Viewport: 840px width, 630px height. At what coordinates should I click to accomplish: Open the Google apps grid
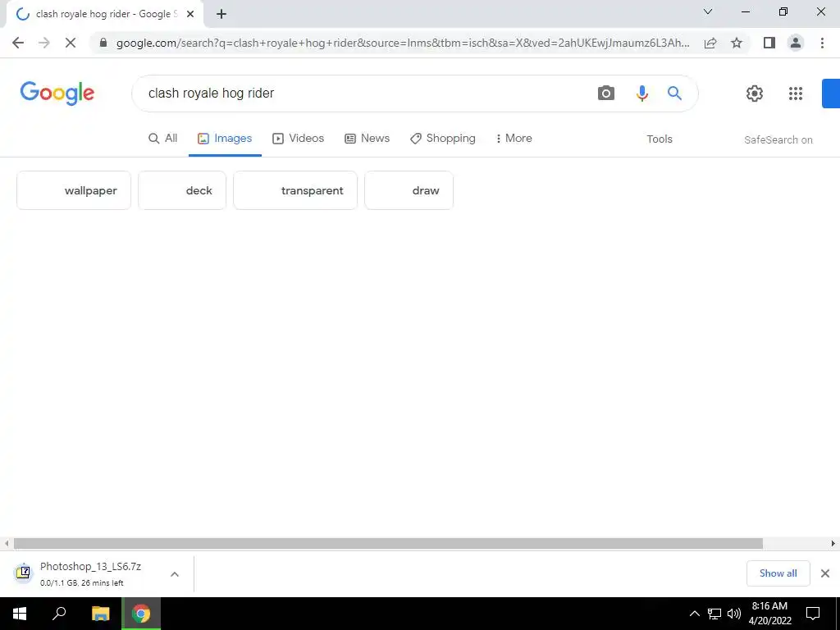click(x=796, y=94)
